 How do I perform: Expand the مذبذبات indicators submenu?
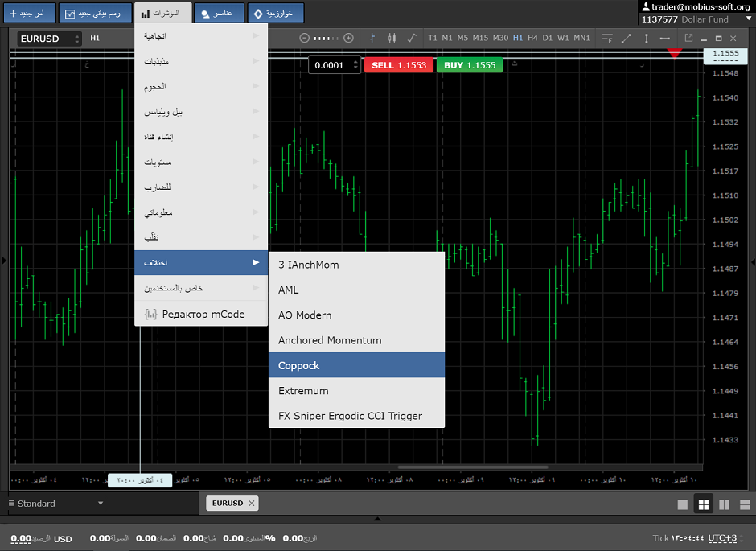201,61
